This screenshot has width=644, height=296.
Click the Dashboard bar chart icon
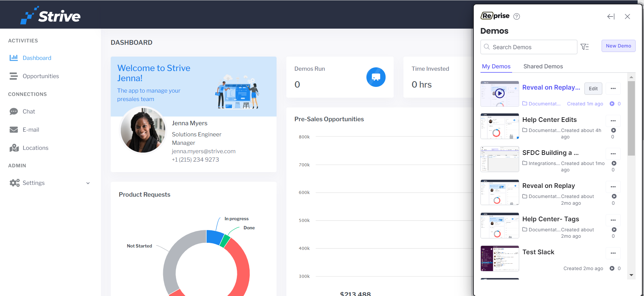pos(14,58)
